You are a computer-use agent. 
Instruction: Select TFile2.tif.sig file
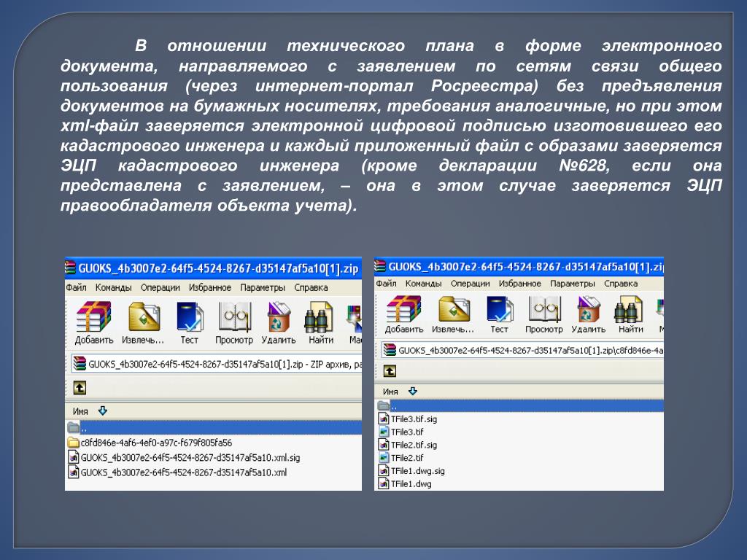pos(407,445)
